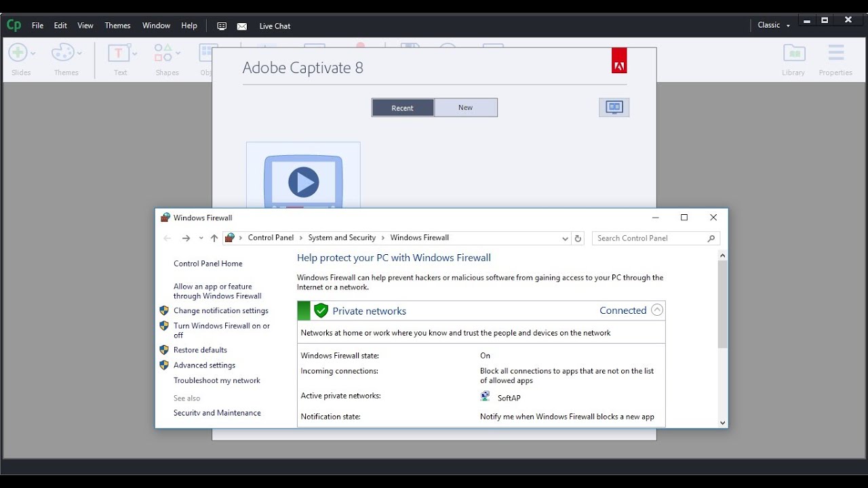Screen dimensions: 868x488
Task: Open the Help menu in Captivate
Action: tap(189, 26)
